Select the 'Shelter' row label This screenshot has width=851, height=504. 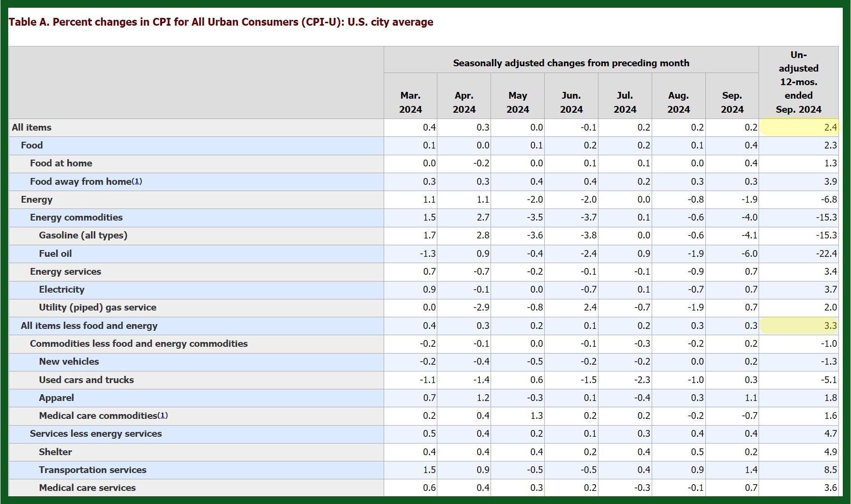tap(56, 452)
